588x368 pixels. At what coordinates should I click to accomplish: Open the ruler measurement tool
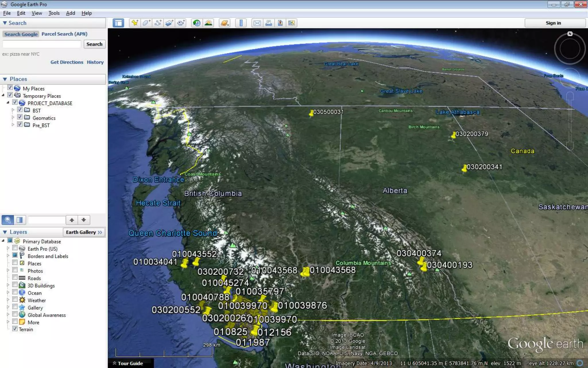(x=241, y=23)
